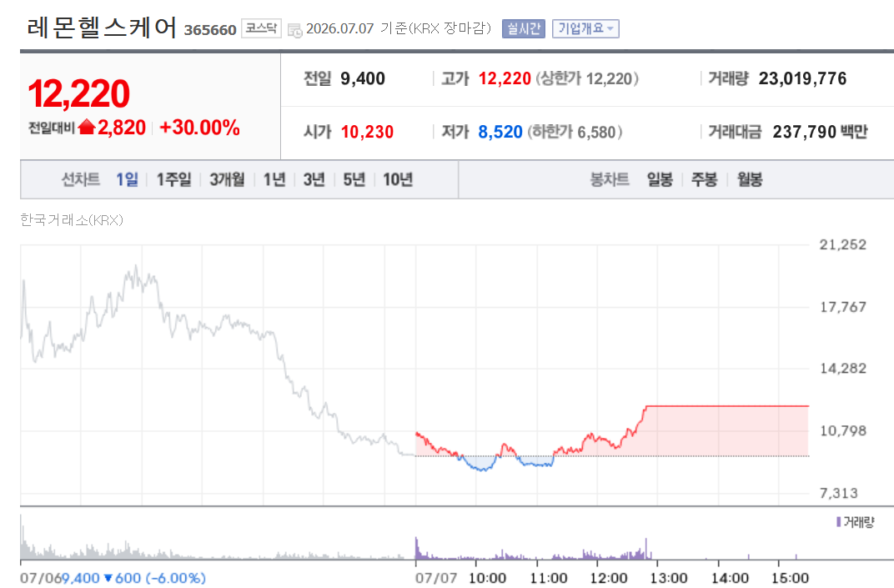This screenshot has width=894, height=588.
Task: Switch to 주봉 weekly candle chart
Action: (x=704, y=179)
